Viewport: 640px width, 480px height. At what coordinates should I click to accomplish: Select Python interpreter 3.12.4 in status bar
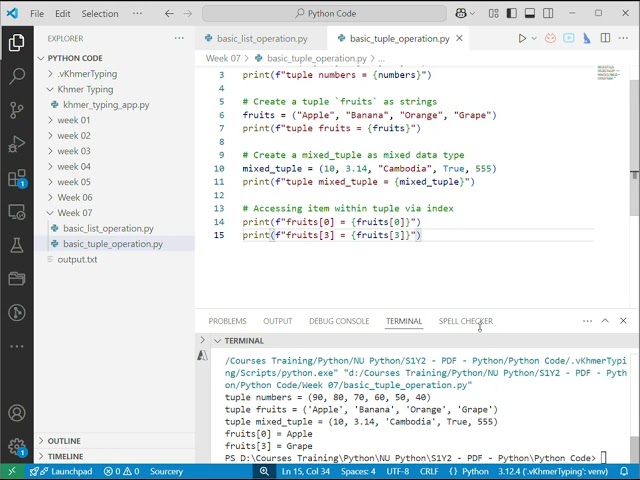pos(553,471)
